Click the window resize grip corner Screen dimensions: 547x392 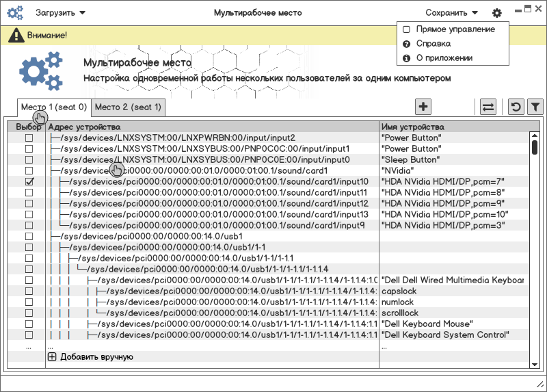pos(540,384)
